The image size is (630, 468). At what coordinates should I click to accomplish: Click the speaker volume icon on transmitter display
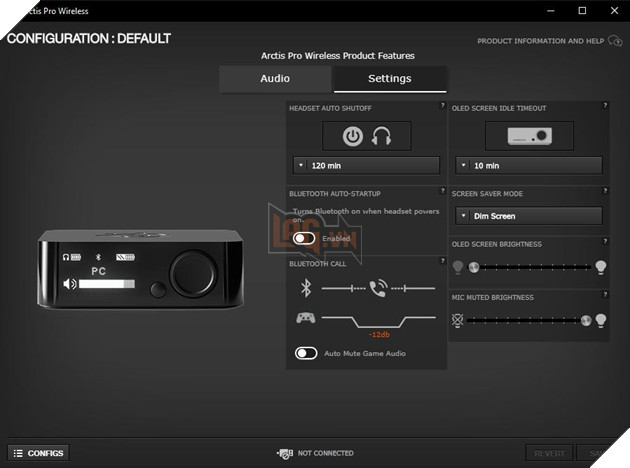pyautogui.click(x=70, y=284)
